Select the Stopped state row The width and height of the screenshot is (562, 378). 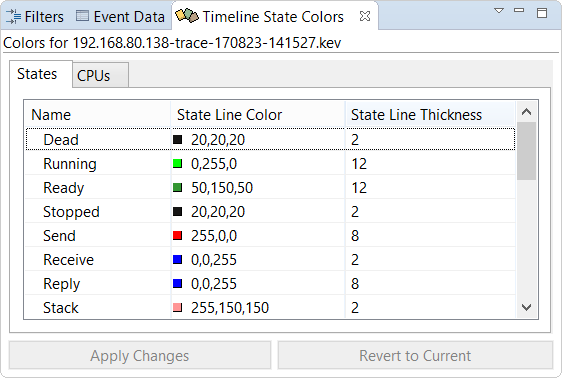pyautogui.click(x=270, y=212)
